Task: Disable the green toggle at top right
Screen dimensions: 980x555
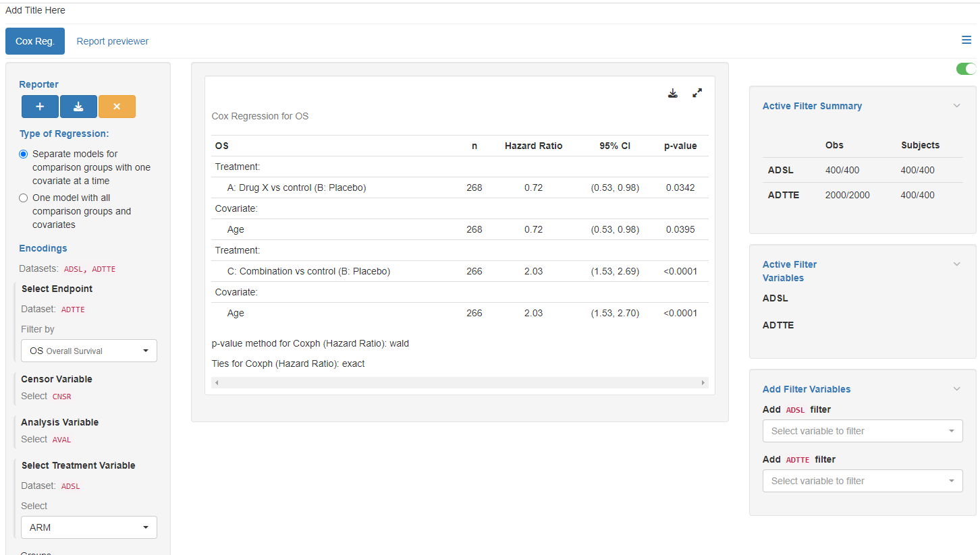Action: [966, 69]
